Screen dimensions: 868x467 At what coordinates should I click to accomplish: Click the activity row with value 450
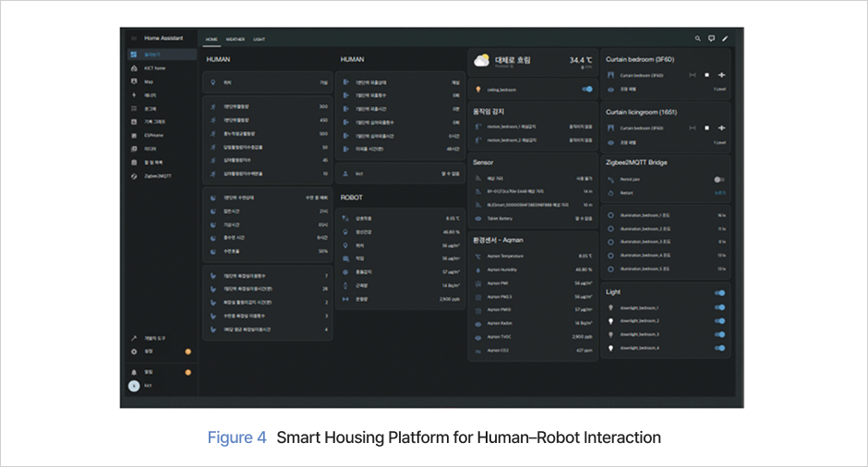(268, 120)
